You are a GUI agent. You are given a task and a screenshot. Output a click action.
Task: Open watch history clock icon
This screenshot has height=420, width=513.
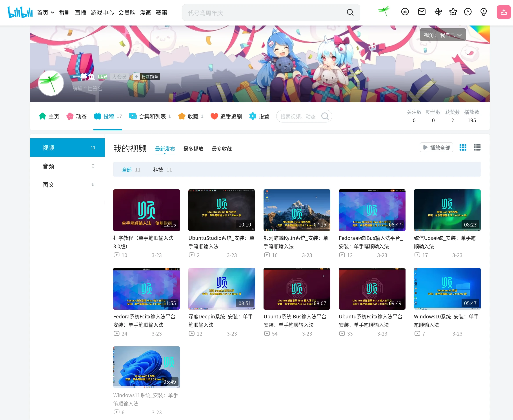(468, 12)
